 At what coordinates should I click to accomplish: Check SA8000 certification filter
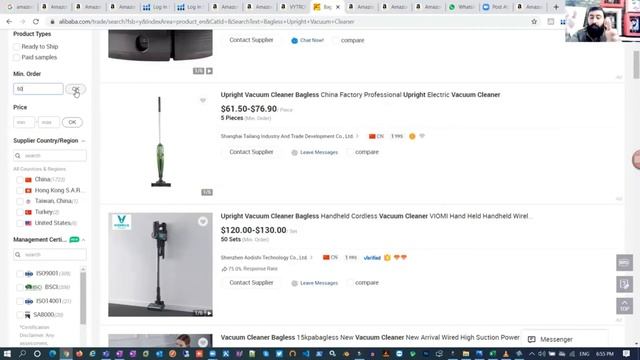pyautogui.click(x=20, y=315)
